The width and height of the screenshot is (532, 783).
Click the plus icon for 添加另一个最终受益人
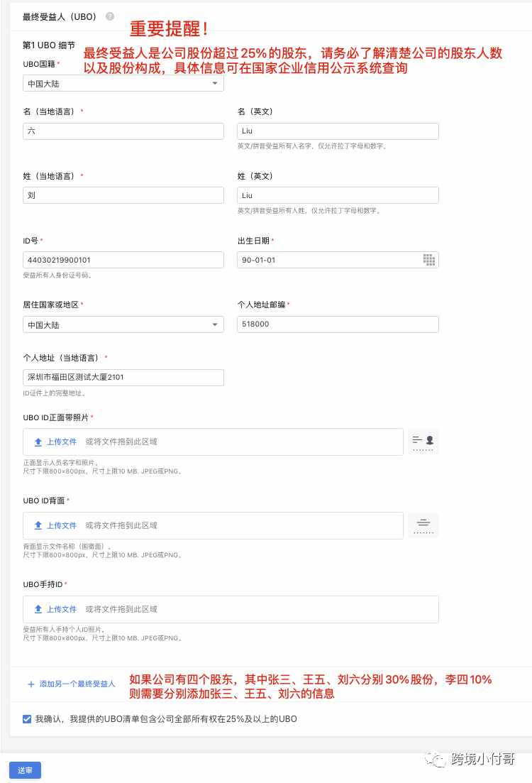coord(31,684)
